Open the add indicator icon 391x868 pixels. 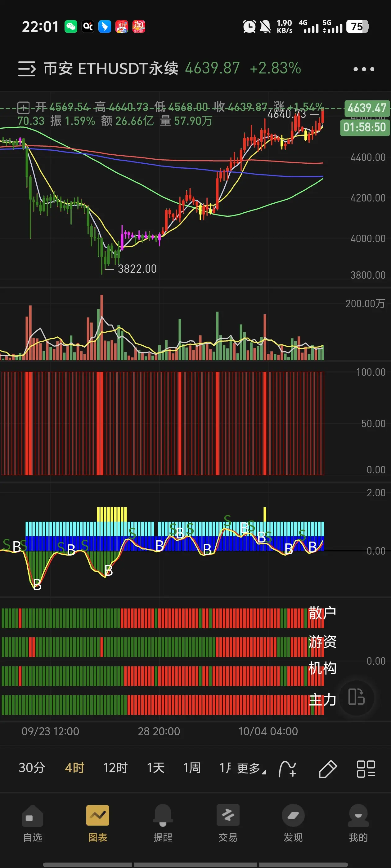click(287, 769)
